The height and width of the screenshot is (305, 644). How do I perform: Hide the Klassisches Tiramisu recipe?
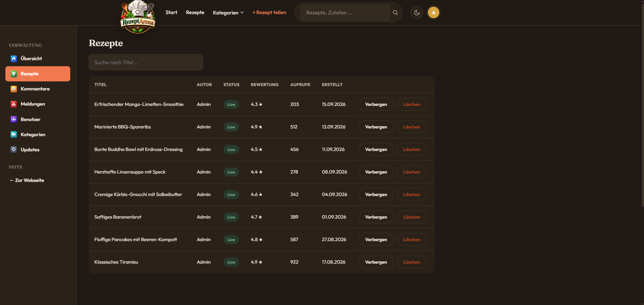[376, 262]
